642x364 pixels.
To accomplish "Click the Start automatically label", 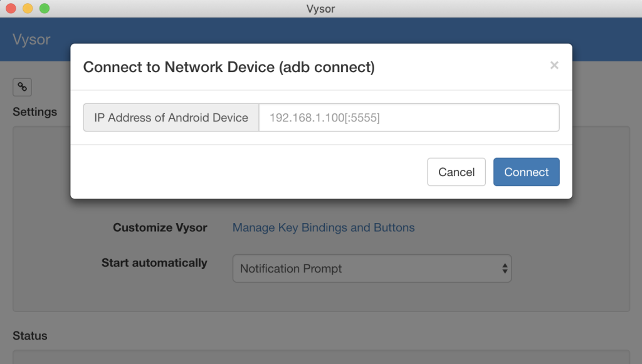I will 154,263.
